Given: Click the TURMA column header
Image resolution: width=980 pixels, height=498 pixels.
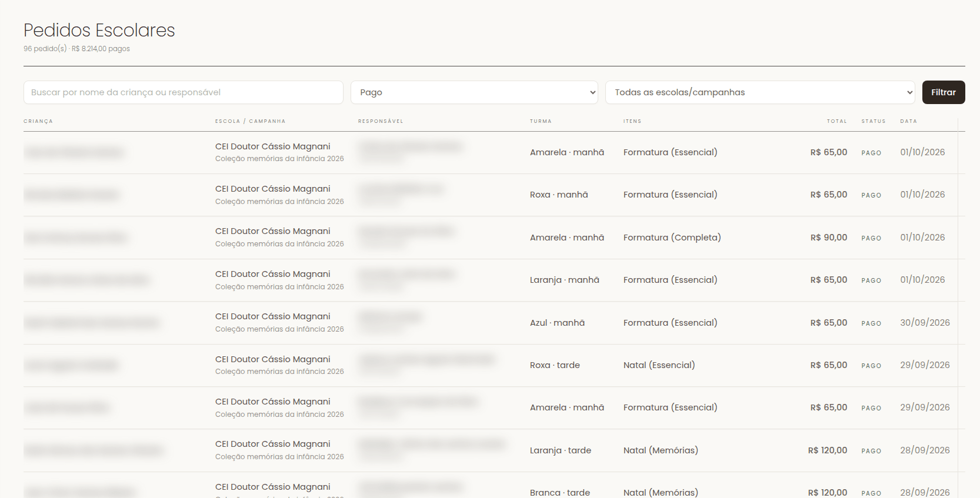Looking at the screenshot, I should [x=541, y=121].
